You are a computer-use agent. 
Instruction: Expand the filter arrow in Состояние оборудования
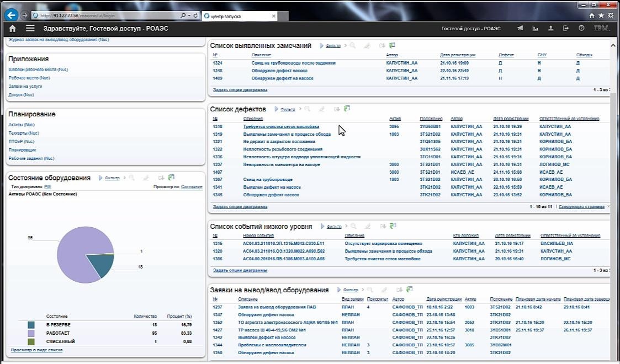[100, 178]
